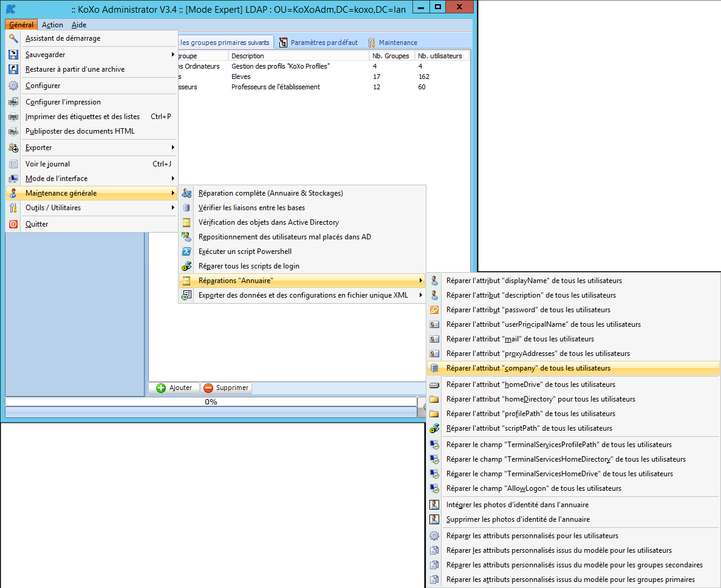721x588 pixels.
Task: Expand the Exporter submenu arrow
Action: pyautogui.click(x=173, y=148)
